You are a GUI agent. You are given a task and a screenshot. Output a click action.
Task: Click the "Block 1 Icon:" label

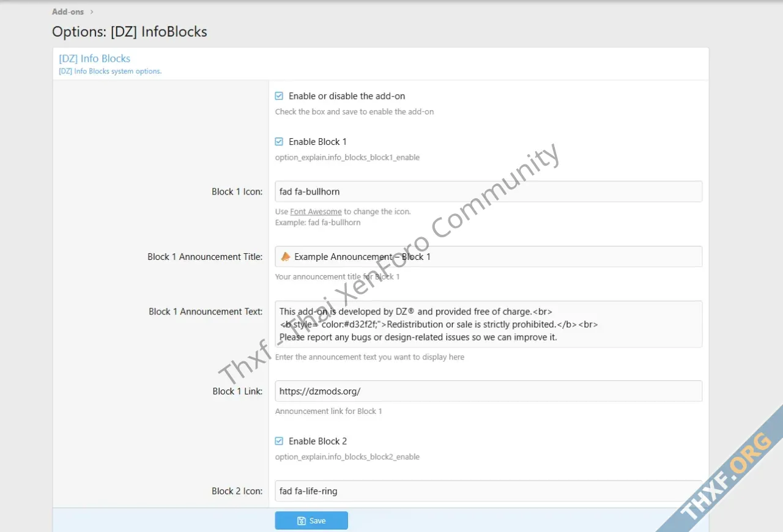[237, 192]
